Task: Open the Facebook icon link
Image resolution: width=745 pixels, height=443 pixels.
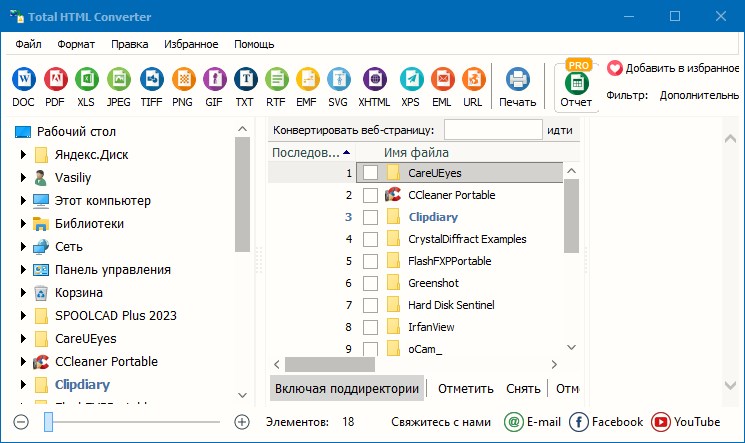Action: point(578,422)
